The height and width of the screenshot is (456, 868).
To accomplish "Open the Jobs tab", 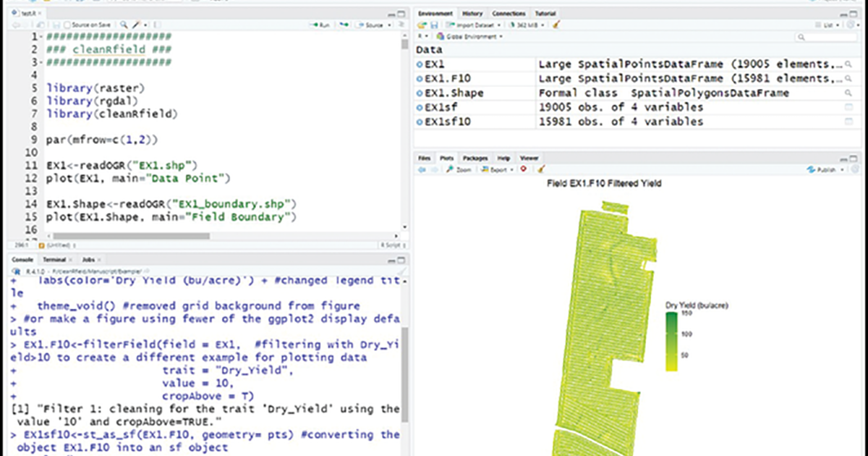I will (88, 259).
